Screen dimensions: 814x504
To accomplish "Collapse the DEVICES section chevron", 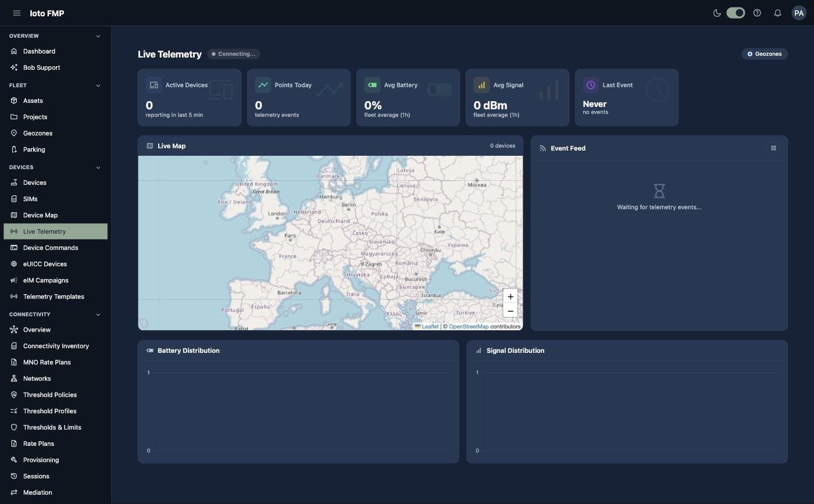I will 98,167.
